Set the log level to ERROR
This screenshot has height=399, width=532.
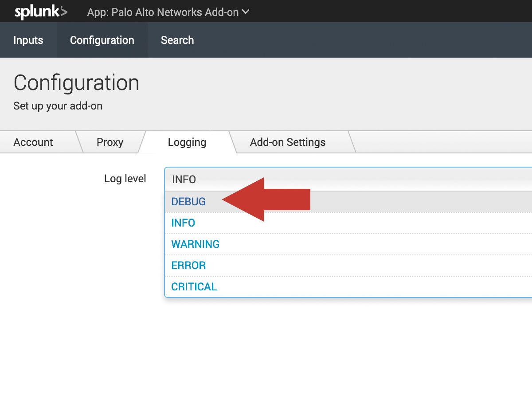pyautogui.click(x=188, y=266)
